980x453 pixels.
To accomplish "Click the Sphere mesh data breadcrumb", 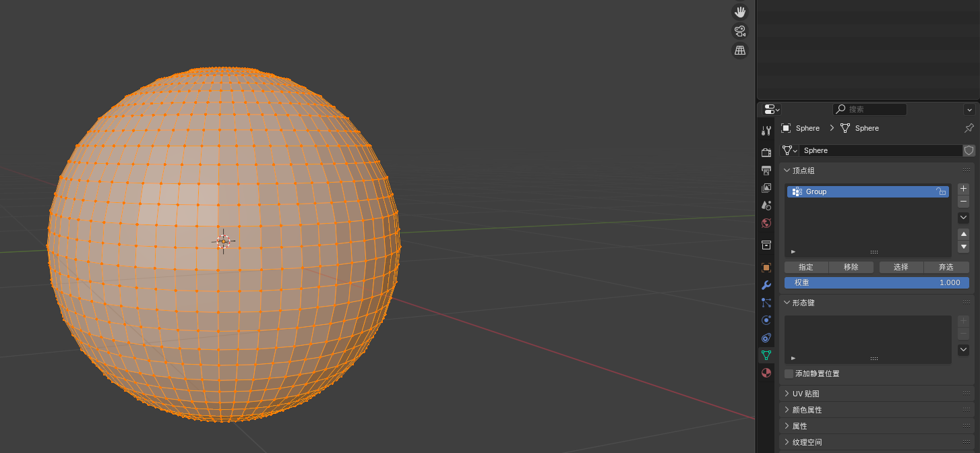I will click(x=859, y=128).
